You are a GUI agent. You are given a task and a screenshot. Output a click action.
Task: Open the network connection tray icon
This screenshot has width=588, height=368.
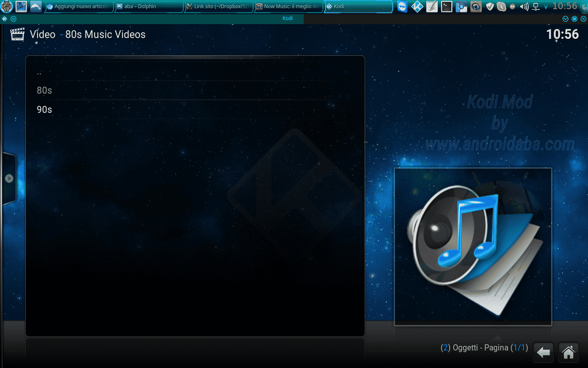(x=536, y=7)
